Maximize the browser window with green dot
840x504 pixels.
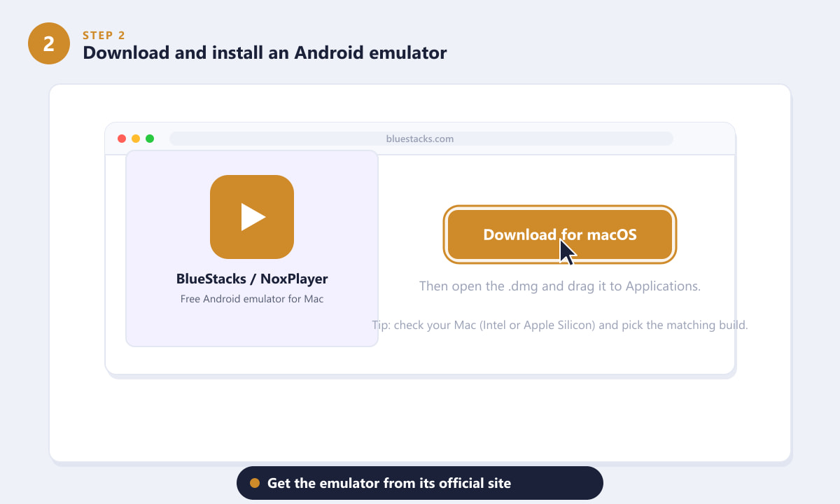150,139
